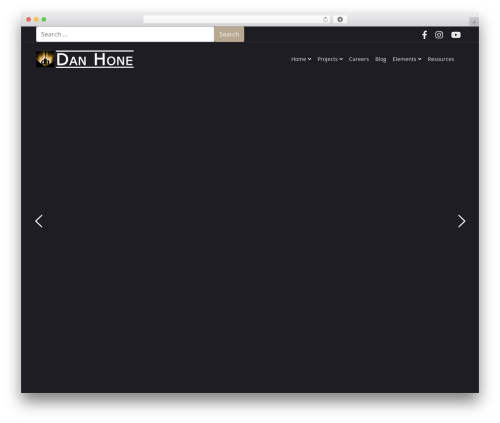Click the Search button
Screen dimensions: 500x423
coord(229,34)
